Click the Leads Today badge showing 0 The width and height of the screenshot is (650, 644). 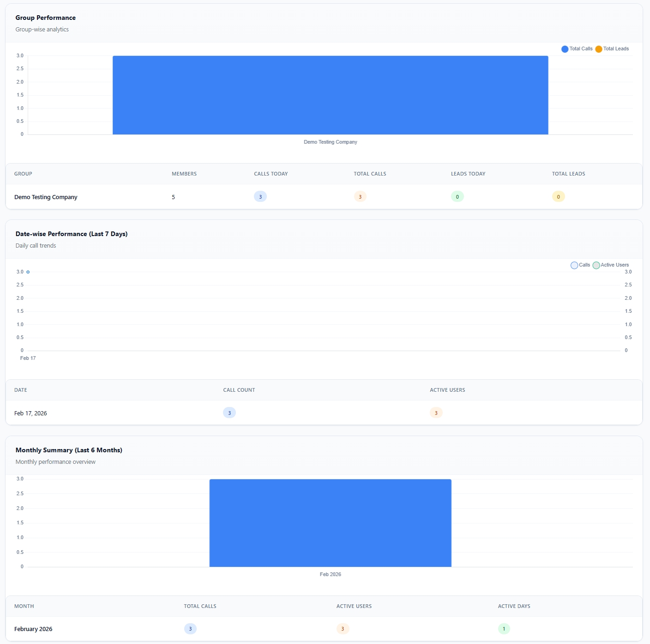point(457,196)
